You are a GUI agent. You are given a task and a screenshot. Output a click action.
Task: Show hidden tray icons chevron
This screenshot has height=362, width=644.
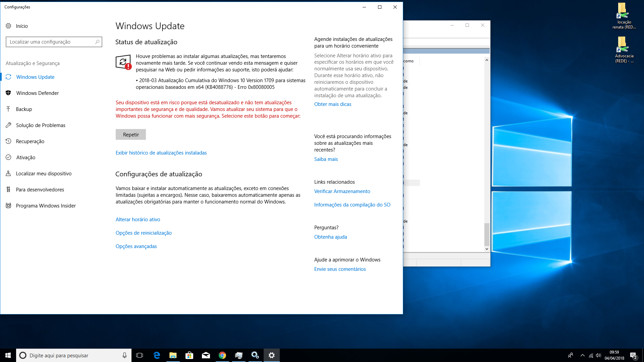[583, 355]
